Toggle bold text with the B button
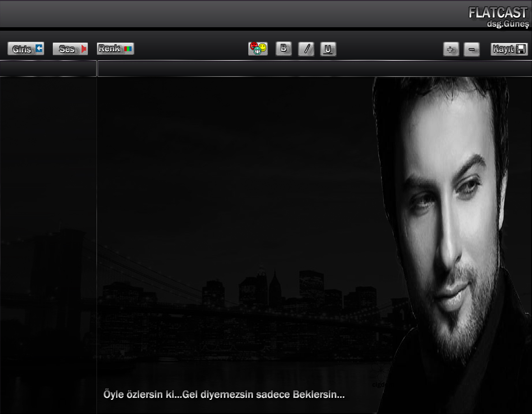532x414 pixels. 283,48
